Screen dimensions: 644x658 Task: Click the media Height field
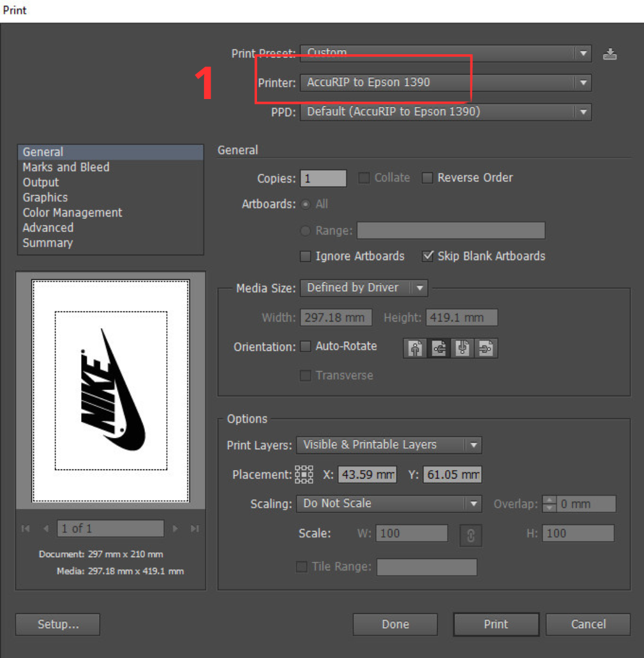462,318
